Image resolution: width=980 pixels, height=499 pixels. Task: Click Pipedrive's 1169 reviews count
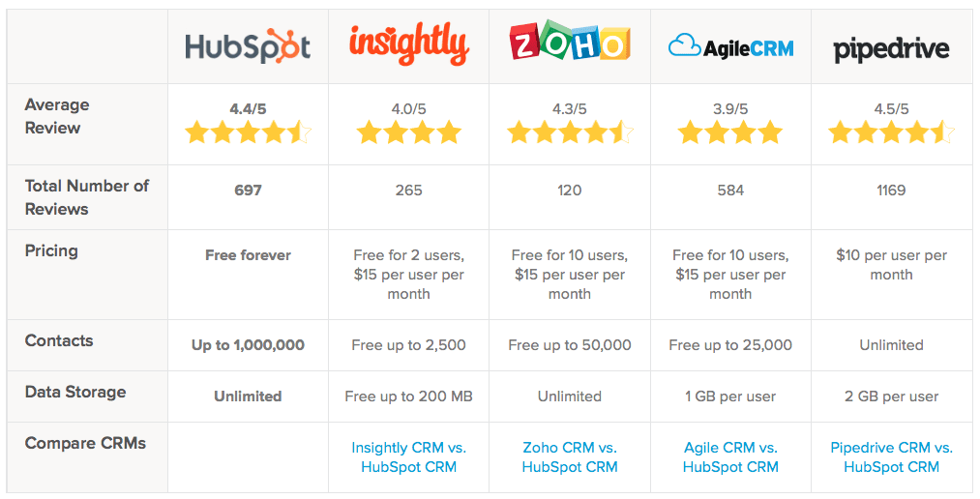click(x=891, y=191)
